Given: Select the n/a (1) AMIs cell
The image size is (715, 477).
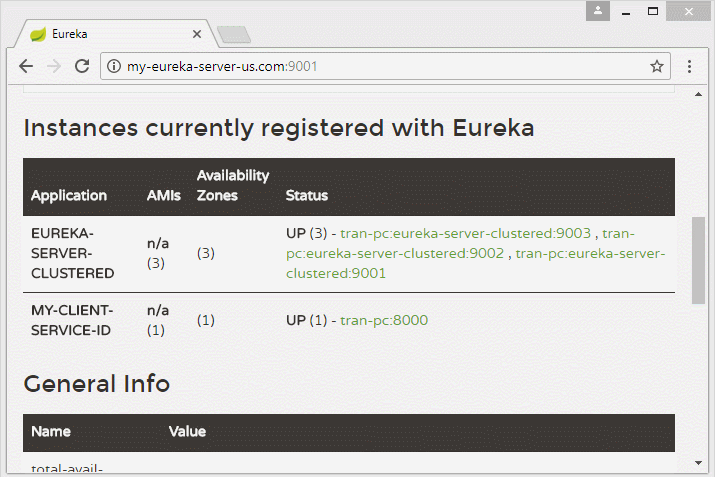Looking at the screenshot, I should click(x=158, y=321).
